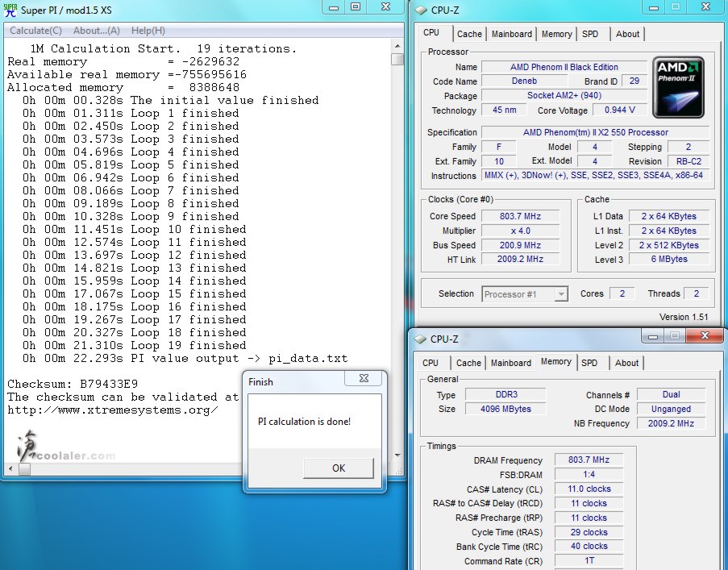Click the Core Voltage value '0.944 V'
728x570 pixels.
pos(620,110)
